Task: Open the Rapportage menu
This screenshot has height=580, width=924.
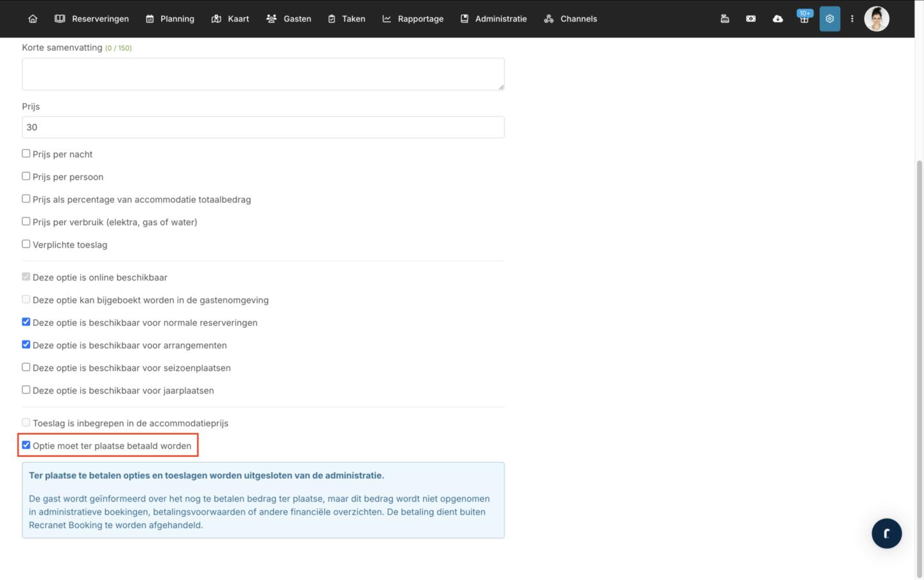Action: (x=413, y=19)
